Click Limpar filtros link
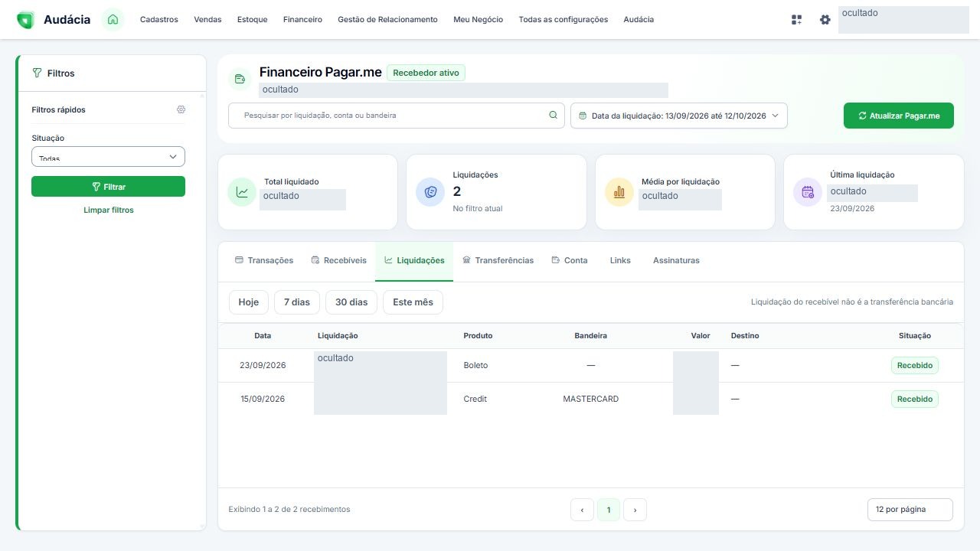The height and width of the screenshot is (551, 980). [109, 210]
